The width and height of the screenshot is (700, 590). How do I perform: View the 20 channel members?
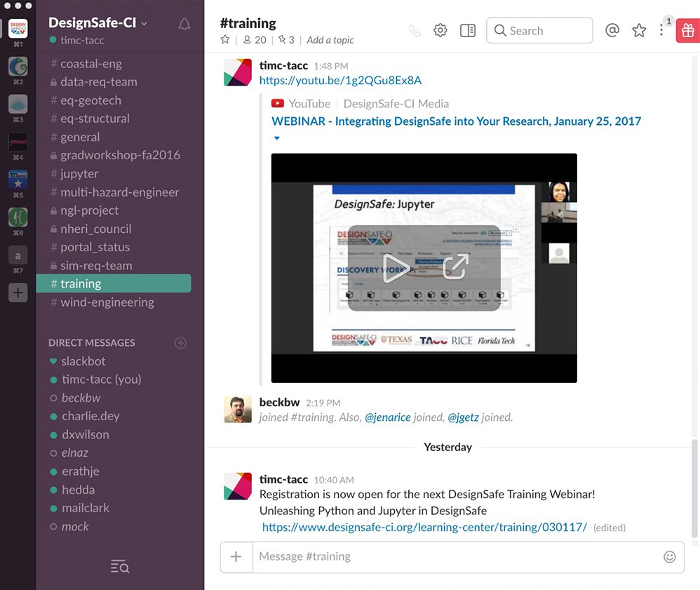click(x=255, y=40)
